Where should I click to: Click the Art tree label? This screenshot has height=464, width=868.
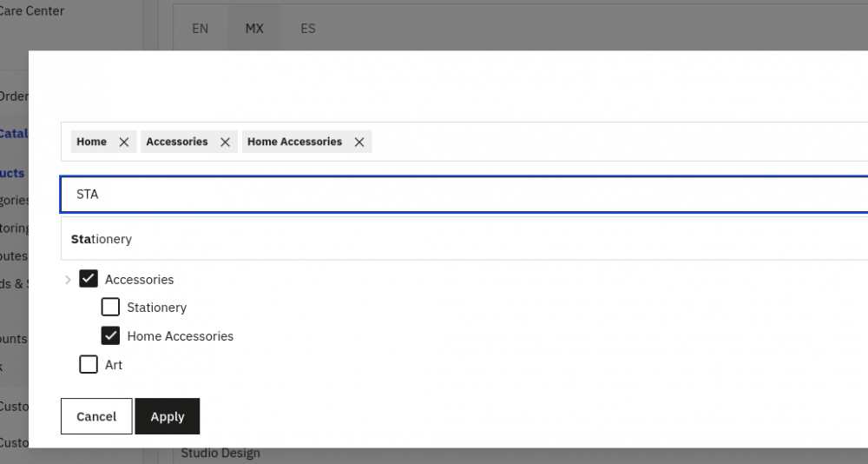pyautogui.click(x=114, y=365)
